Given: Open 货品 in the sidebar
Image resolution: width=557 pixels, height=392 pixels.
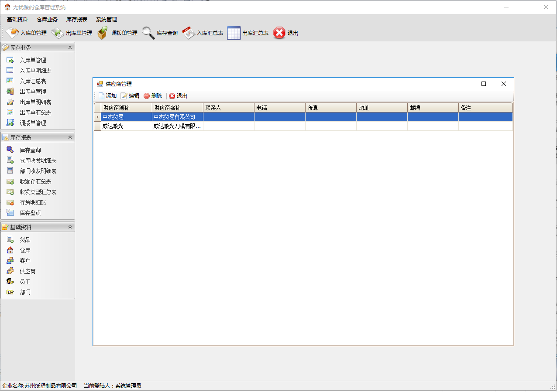Looking at the screenshot, I should click(x=25, y=240).
